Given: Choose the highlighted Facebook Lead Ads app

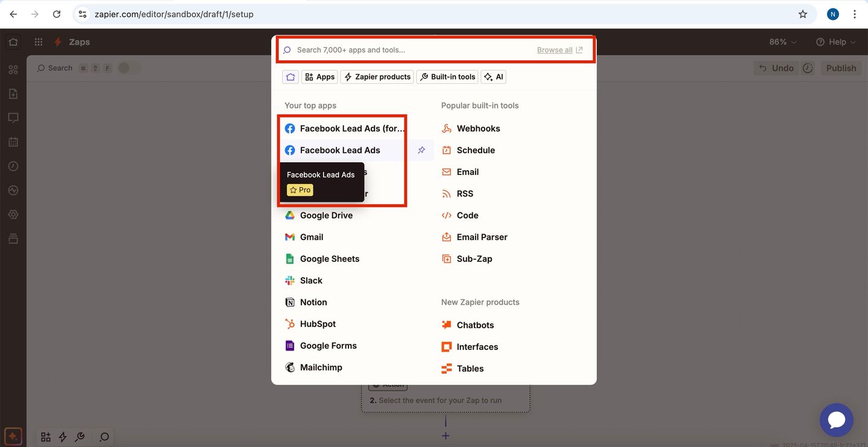Looking at the screenshot, I should click(x=341, y=150).
